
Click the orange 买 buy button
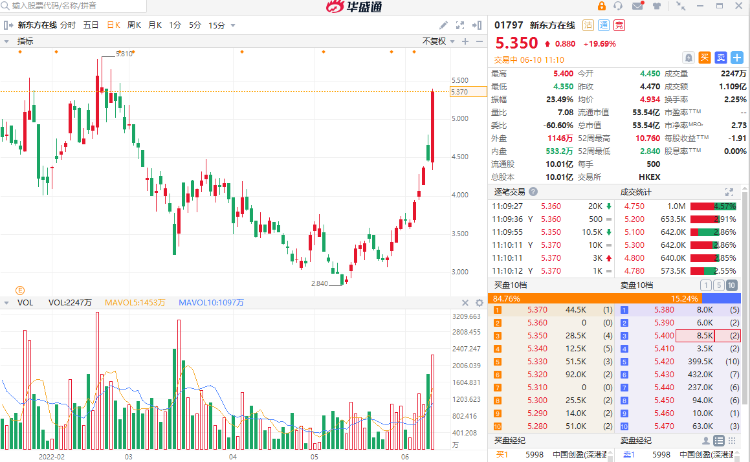pos(705,58)
